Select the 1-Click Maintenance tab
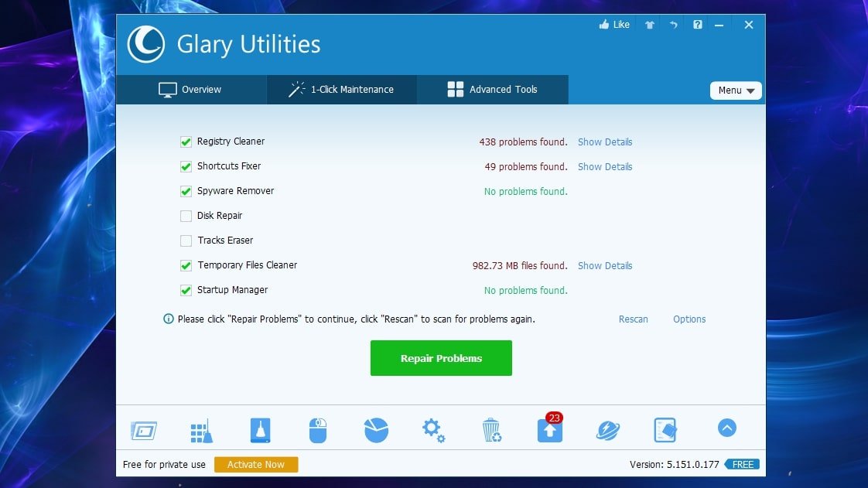Image resolution: width=868 pixels, height=488 pixels. click(342, 90)
